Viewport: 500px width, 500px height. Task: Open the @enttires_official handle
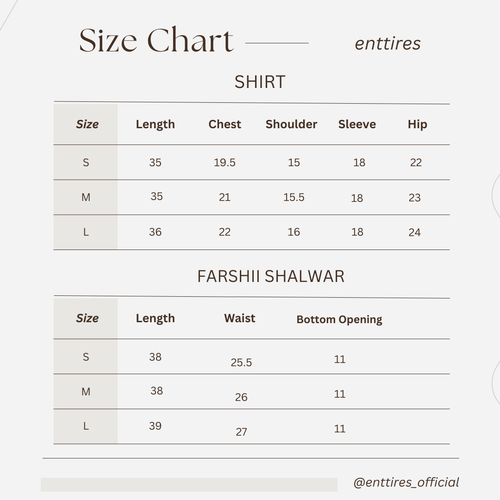(x=406, y=482)
